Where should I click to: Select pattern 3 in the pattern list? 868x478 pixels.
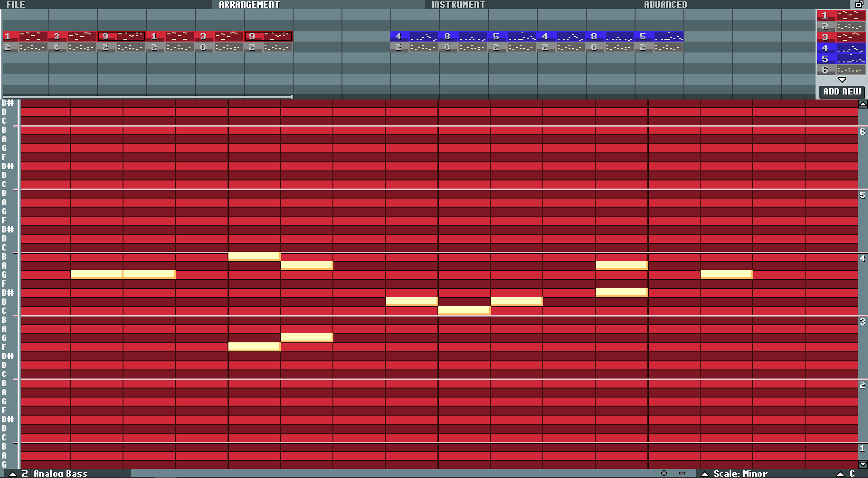point(841,37)
